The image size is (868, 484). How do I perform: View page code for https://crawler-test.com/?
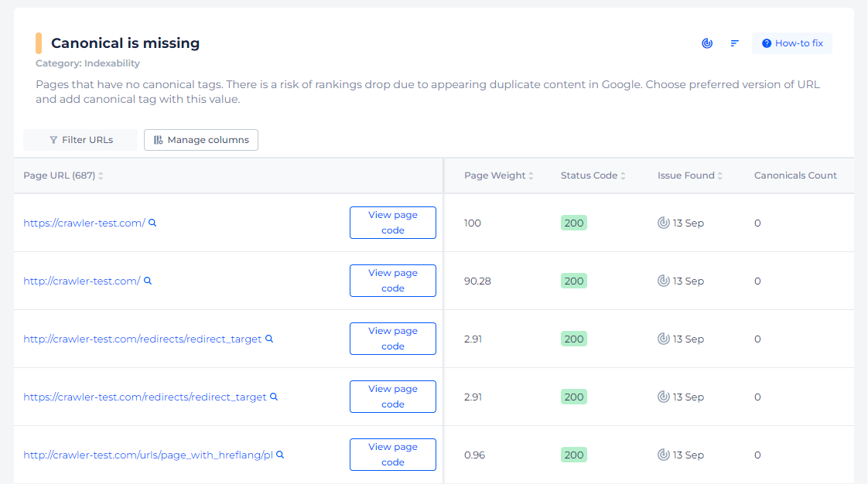pos(393,223)
